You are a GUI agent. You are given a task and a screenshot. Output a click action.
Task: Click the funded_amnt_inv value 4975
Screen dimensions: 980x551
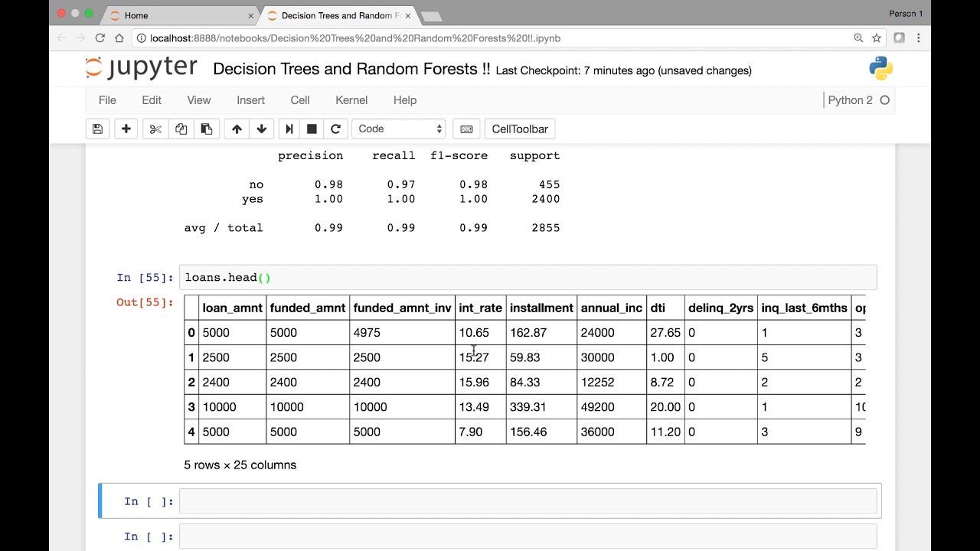[367, 333]
